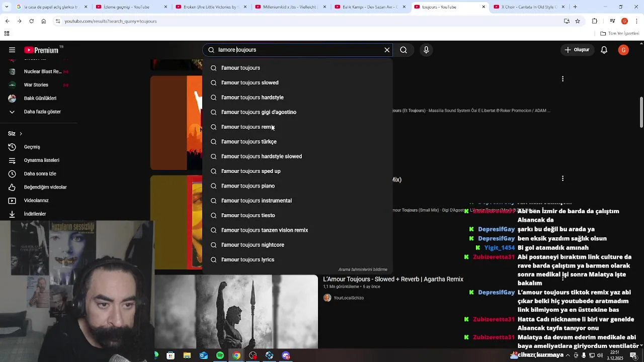Start voice search with microphone icon
644x362 pixels.
pyautogui.click(x=426, y=50)
